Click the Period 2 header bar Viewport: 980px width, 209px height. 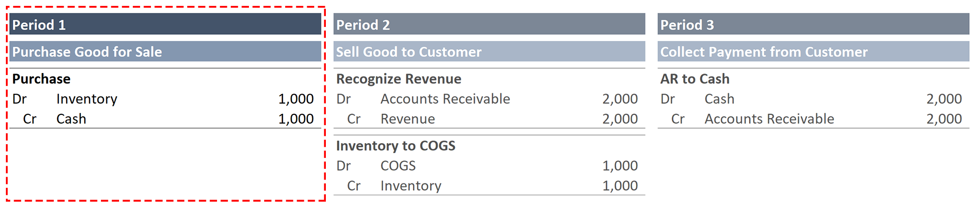(x=489, y=24)
